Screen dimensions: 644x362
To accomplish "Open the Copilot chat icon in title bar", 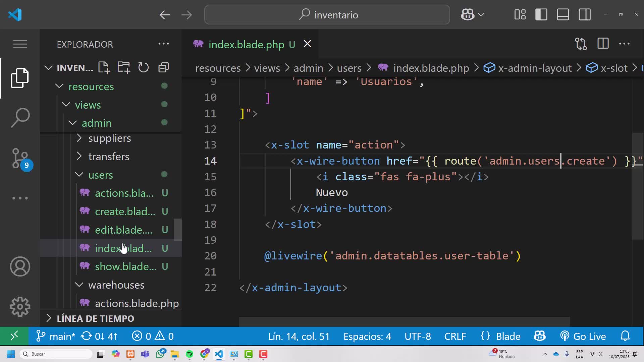I will pos(468,15).
